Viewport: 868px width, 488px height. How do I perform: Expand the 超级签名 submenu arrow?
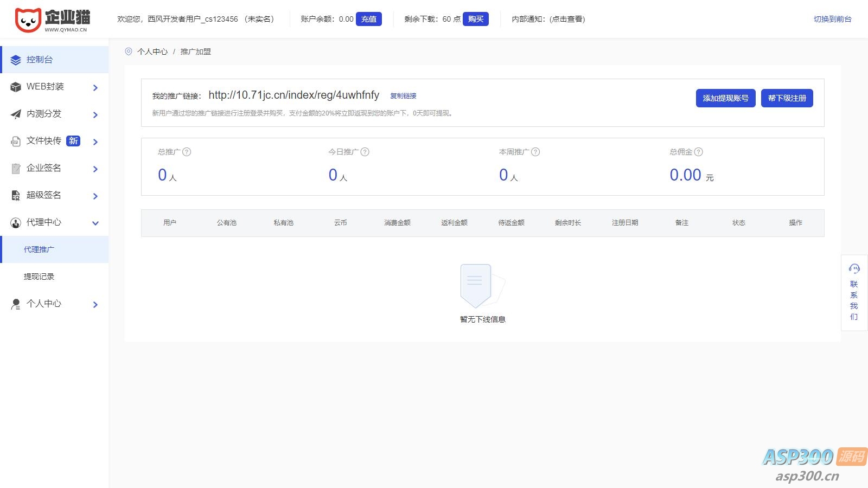(x=95, y=196)
